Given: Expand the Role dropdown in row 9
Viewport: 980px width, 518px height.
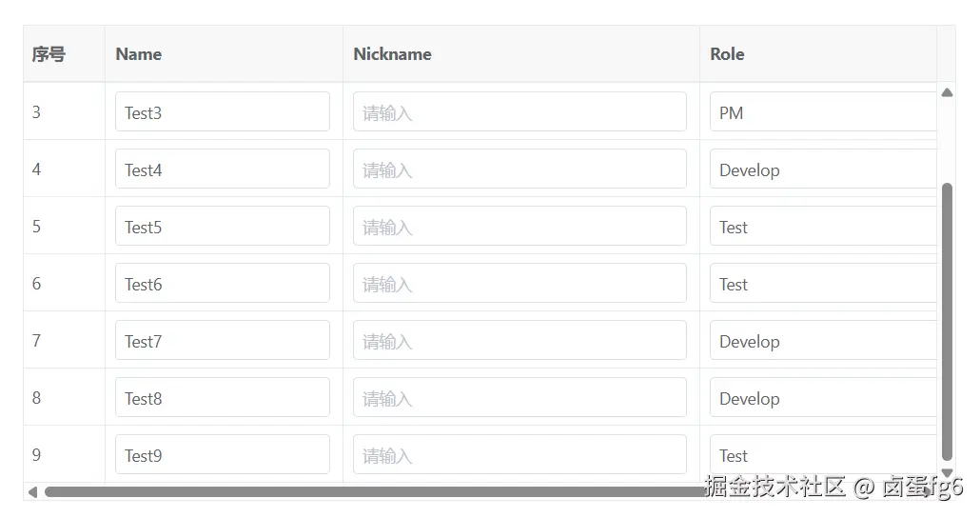Looking at the screenshot, I should click(823, 454).
